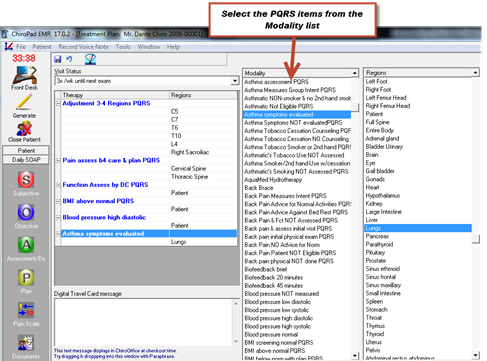This screenshot has height=361, width=487.
Task: Select Kidney region
Action: [x=374, y=204]
